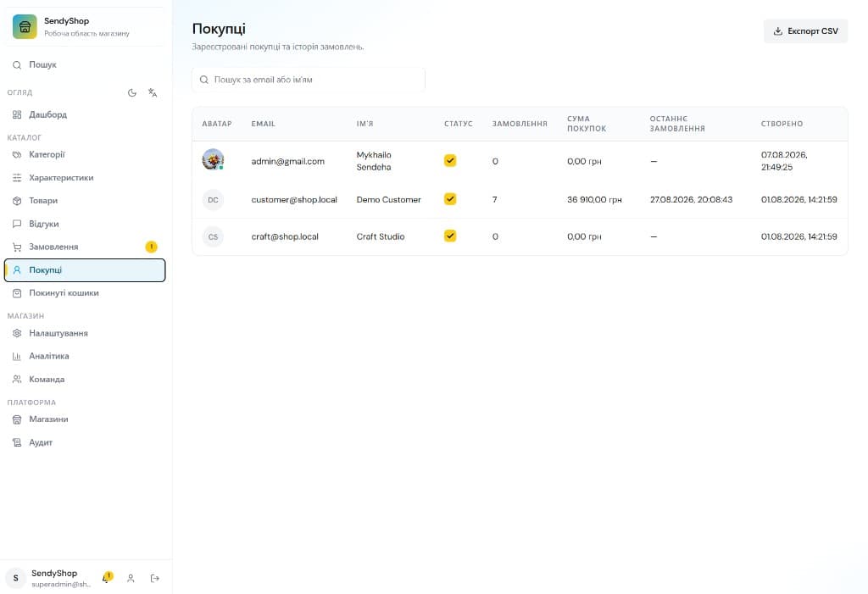The width and height of the screenshot is (868, 594).
Task: Click email craft@shop.local
Action: coord(285,237)
